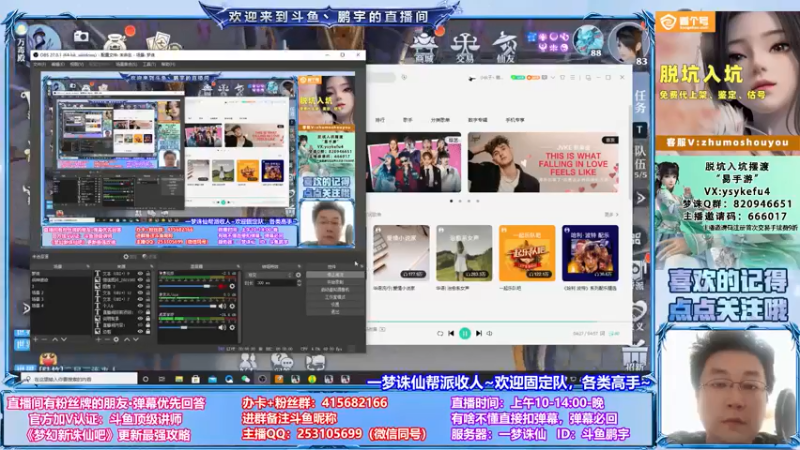The image size is (800, 450).
Task: Select scene 场景 2 in the OBS scenes list
Action: [38, 293]
